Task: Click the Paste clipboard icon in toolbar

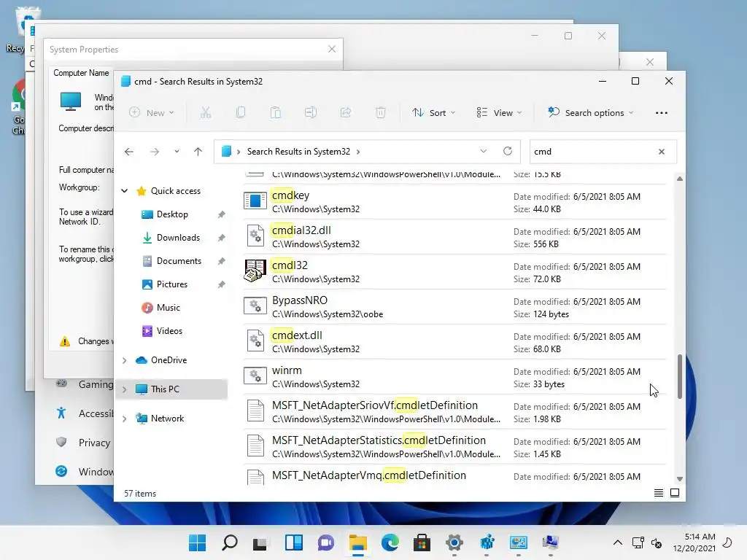Action: click(x=275, y=113)
